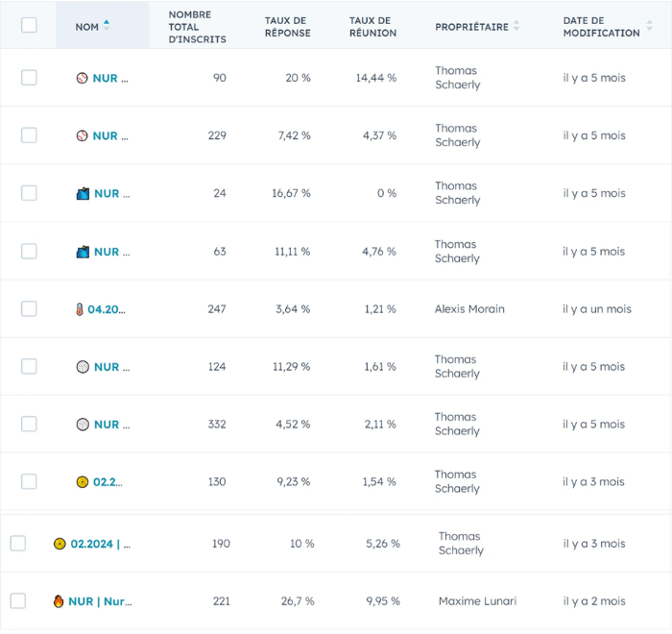The image size is (672, 634).
Task: Check the box for Alexis Morain's sequence row
Action: (29, 309)
